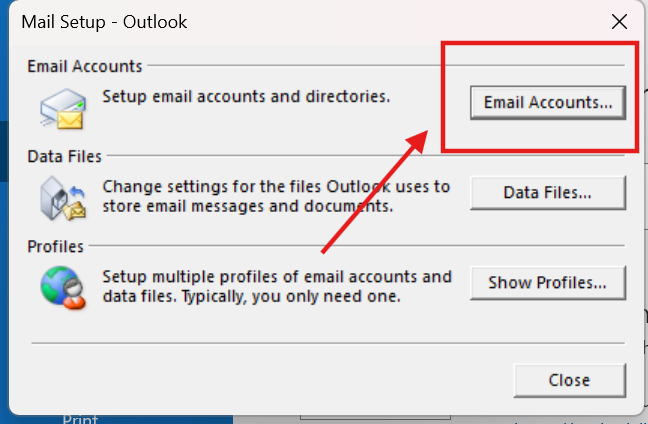Click the 'Data Files' section heading
648x424 pixels.
(x=64, y=156)
